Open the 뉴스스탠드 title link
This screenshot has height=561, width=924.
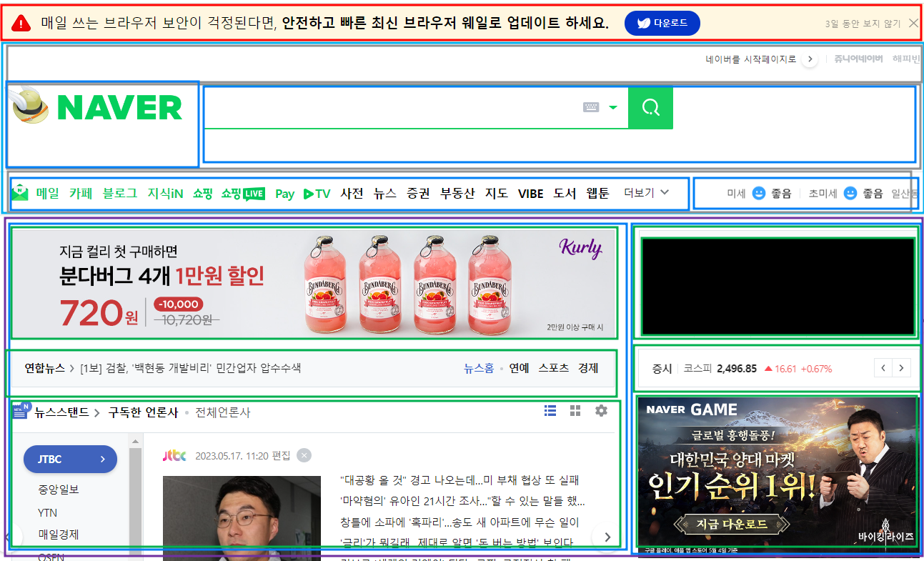coord(61,412)
